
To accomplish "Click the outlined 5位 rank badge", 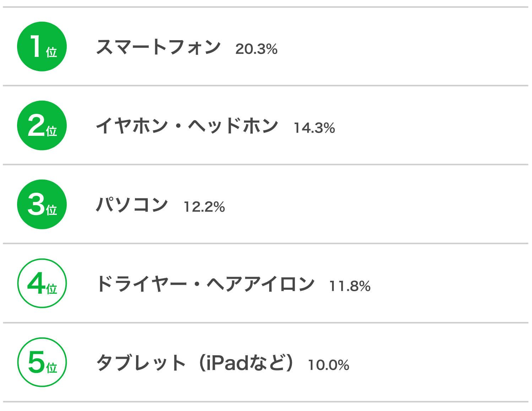I will 42,362.
